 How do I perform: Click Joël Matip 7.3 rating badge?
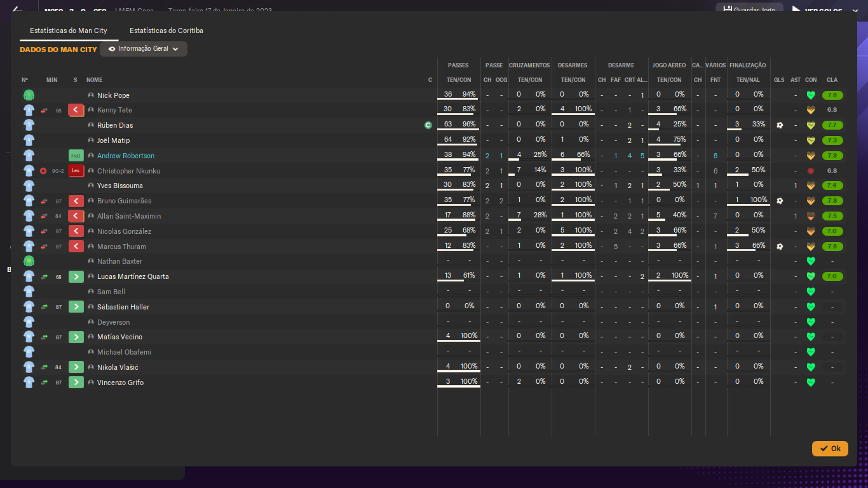coord(832,140)
